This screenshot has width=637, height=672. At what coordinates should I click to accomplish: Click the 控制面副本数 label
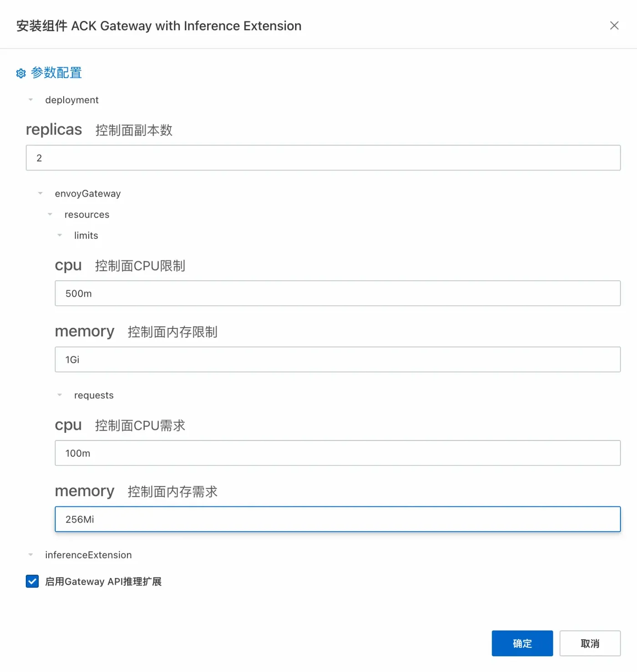pos(134,130)
